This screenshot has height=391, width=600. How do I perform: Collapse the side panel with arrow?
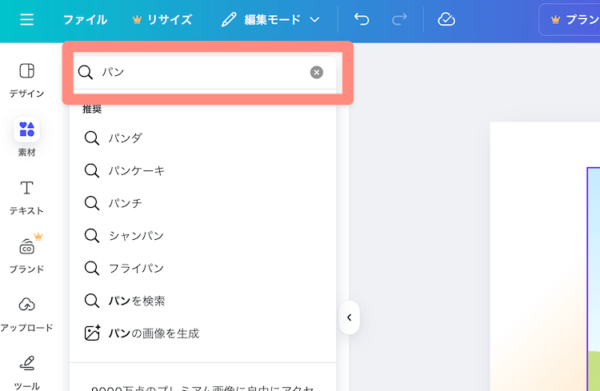[x=349, y=317]
